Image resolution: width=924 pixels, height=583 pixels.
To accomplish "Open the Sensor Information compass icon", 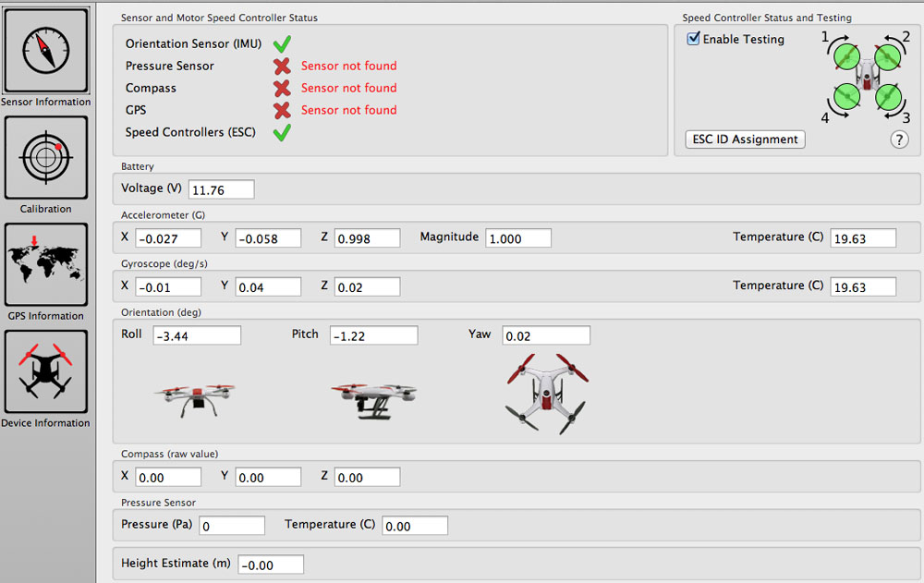I will (46, 50).
